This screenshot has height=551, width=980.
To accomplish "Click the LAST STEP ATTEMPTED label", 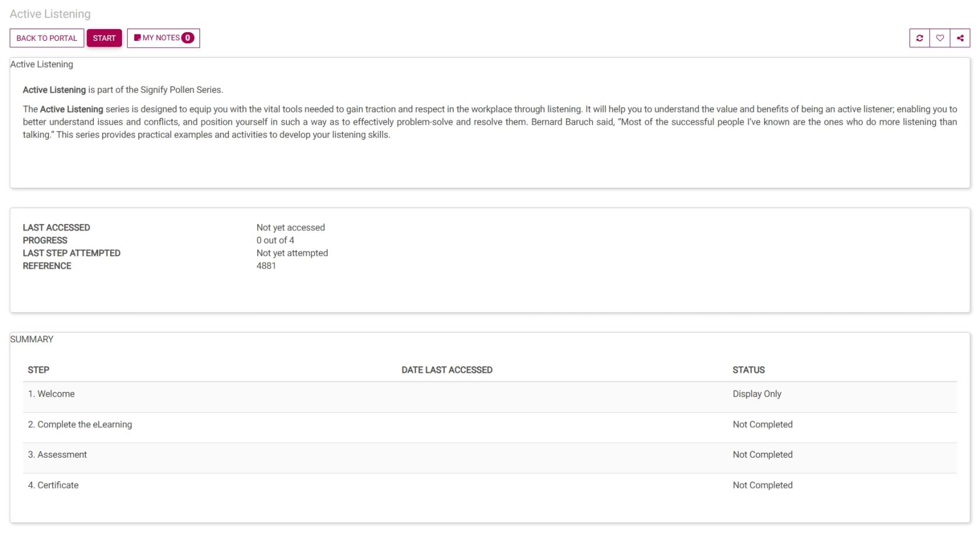I will [x=72, y=253].
